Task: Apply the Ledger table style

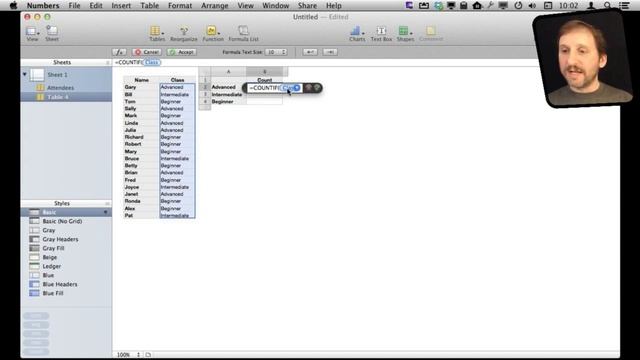Action: pyautogui.click(x=51, y=266)
